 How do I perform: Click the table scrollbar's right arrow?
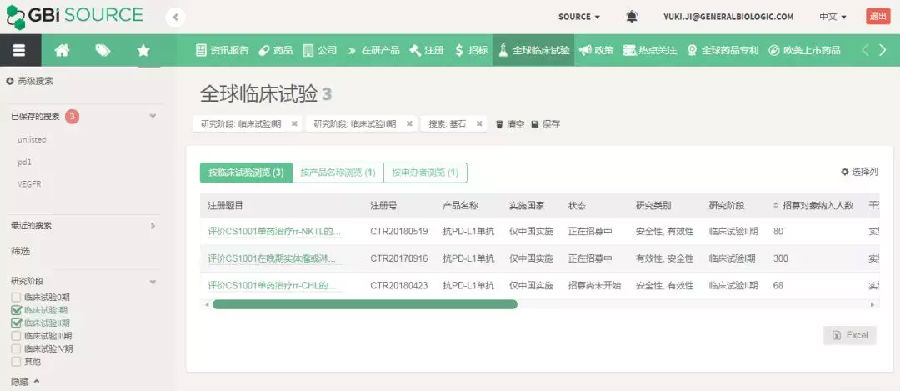(x=873, y=304)
